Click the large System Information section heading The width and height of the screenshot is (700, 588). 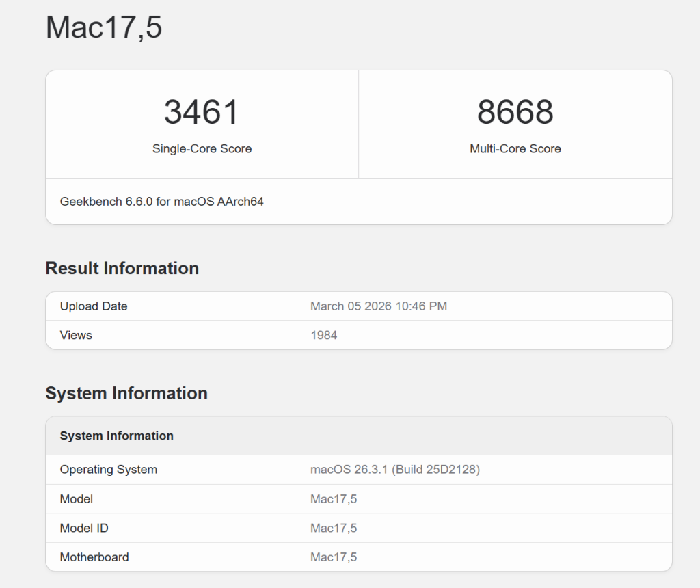click(x=126, y=393)
